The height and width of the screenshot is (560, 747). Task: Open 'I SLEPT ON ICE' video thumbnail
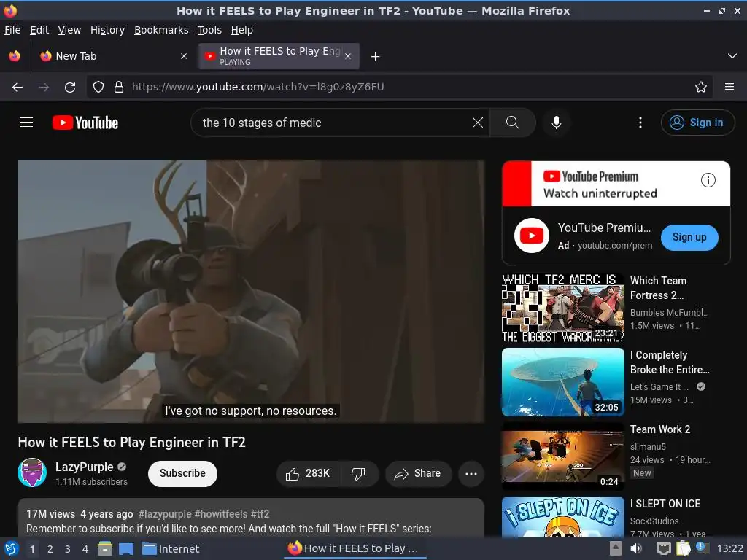tap(563, 517)
